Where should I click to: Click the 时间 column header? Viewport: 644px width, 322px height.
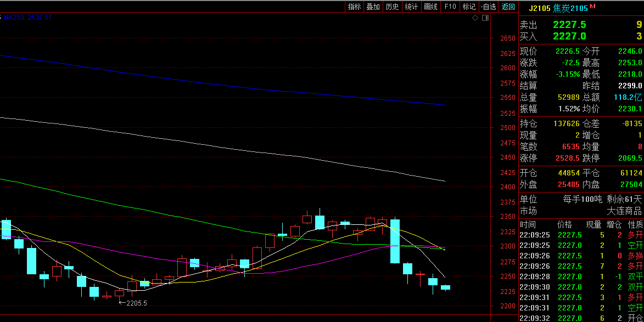528,224
